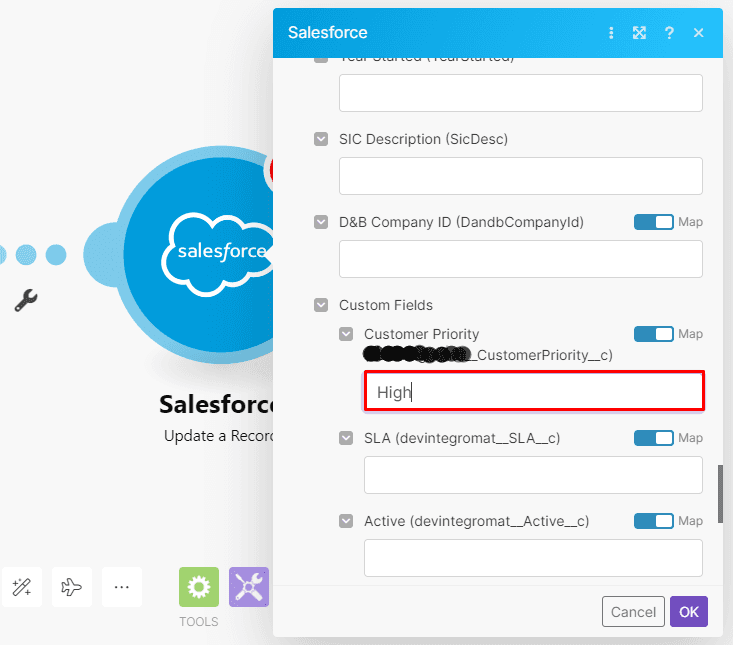Click the Salesforce dialog title text

pyautogui.click(x=328, y=33)
